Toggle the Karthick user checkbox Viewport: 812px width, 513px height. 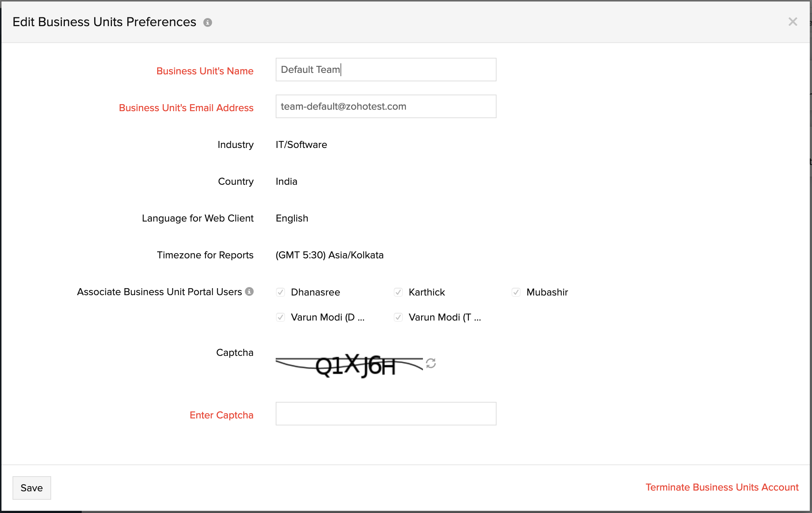click(x=398, y=292)
